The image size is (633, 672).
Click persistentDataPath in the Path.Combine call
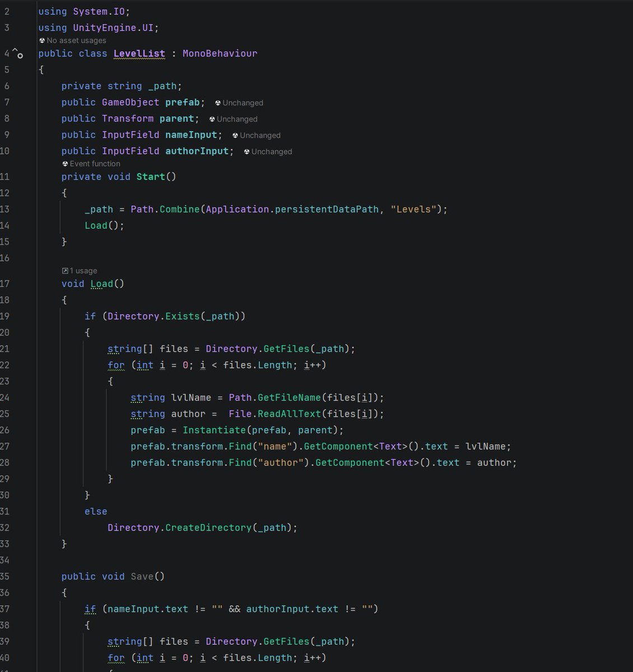(327, 209)
